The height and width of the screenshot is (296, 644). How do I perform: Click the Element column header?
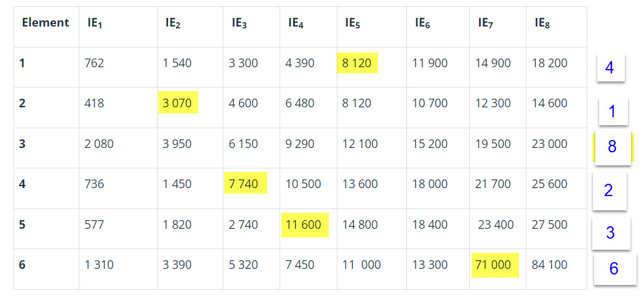[x=46, y=23]
